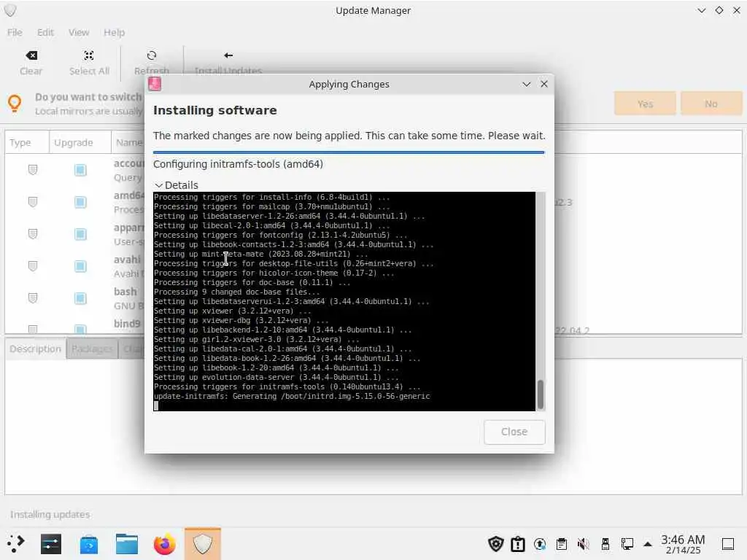The width and height of the screenshot is (747, 560).
Task: Click the bind9 package name
Action: [127, 323]
